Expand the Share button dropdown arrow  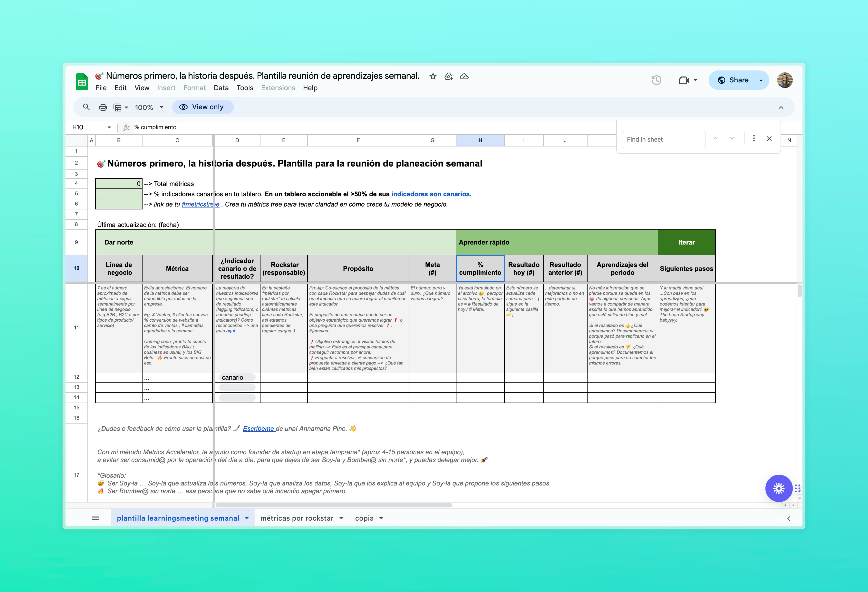point(761,80)
